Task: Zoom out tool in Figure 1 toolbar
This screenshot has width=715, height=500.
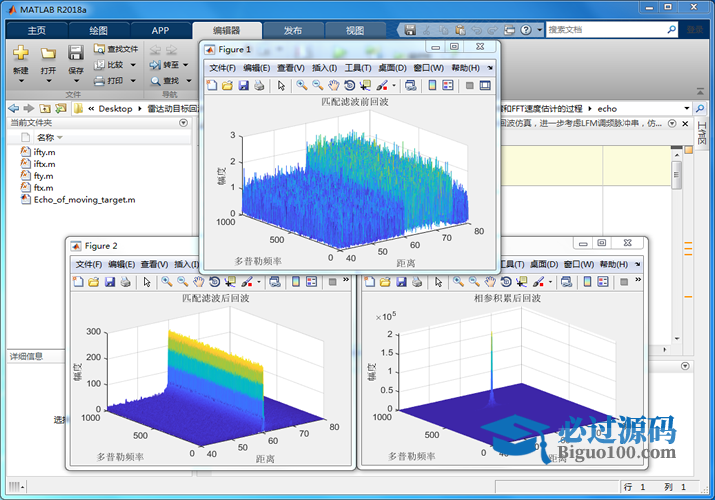Action: pos(318,85)
